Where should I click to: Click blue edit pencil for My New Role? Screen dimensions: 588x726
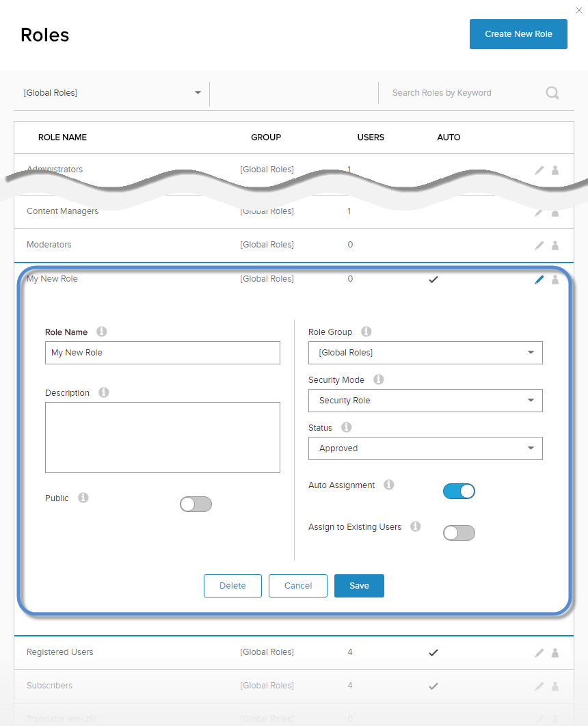[x=539, y=280]
